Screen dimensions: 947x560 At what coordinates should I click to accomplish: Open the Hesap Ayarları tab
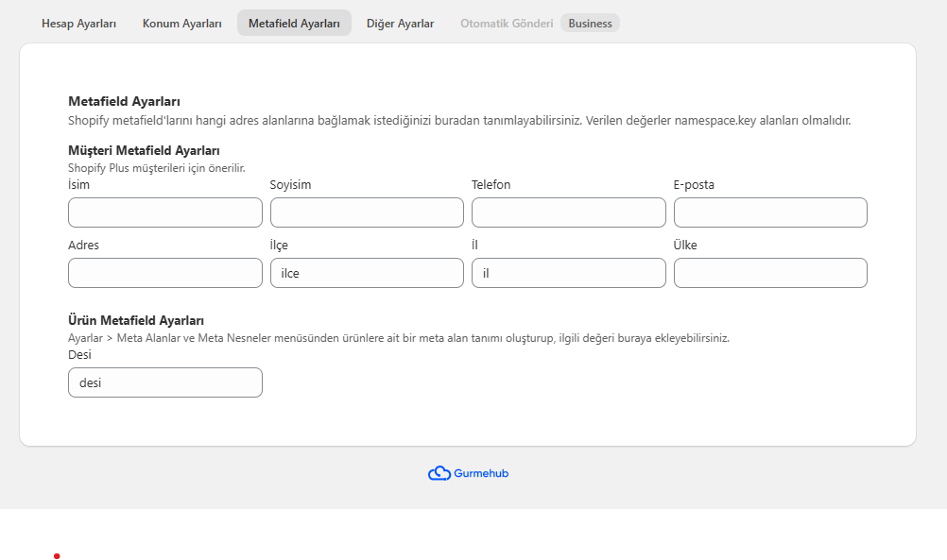tap(78, 24)
